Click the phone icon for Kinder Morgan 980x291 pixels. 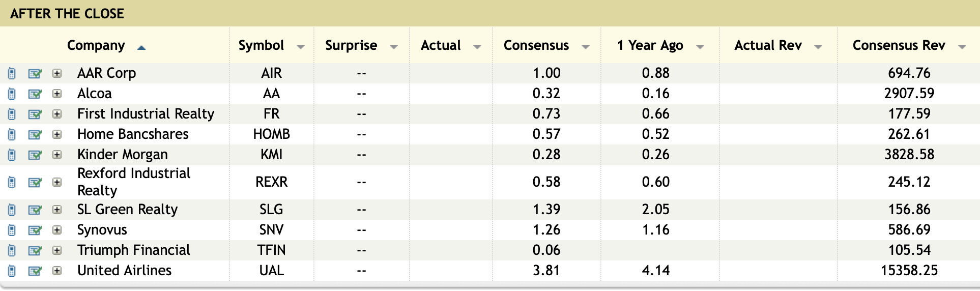(x=12, y=155)
